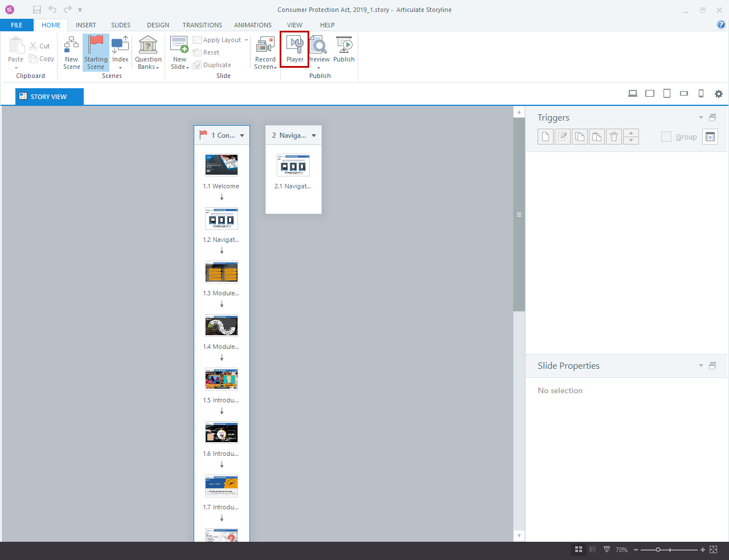The height and width of the screenshot is (560, 729).
Task: Expand scene 2 Navigation header dropdown
Action: pos(314,135)
